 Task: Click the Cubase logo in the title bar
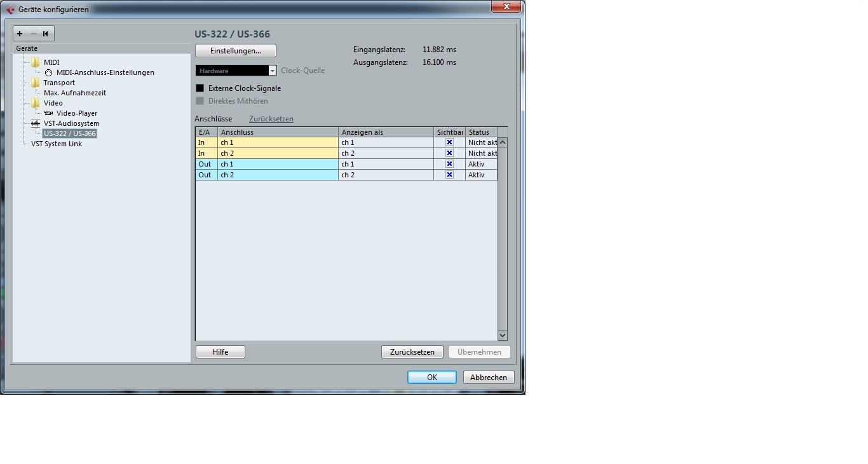point(10,9)
